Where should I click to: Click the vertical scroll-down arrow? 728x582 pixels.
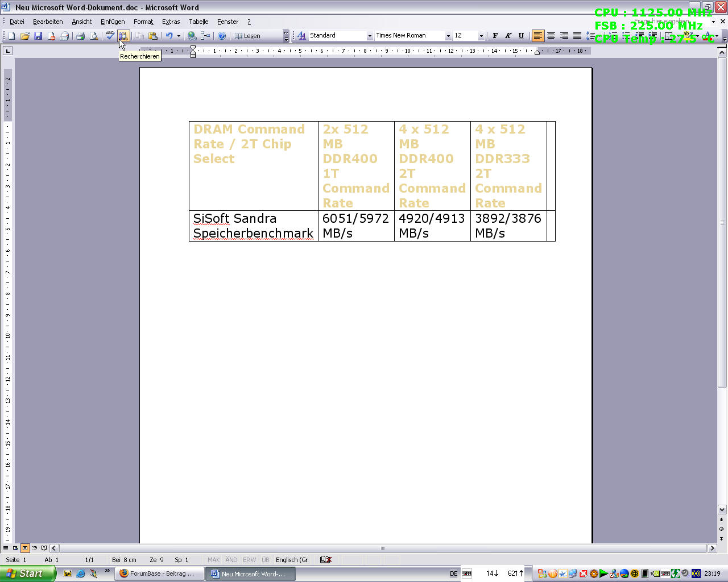click(722, 510)
